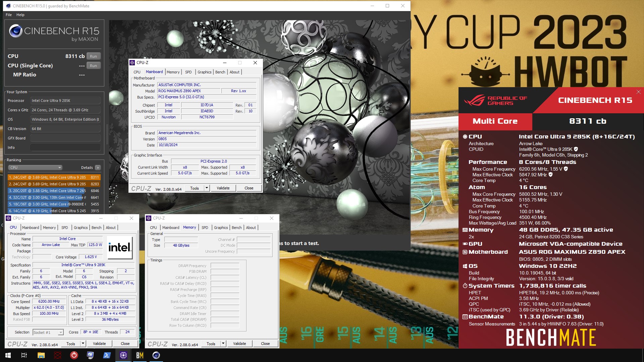Open Ranking Details arrow button
This screenshot has height=362, width=644.
(x=98, y=168)
